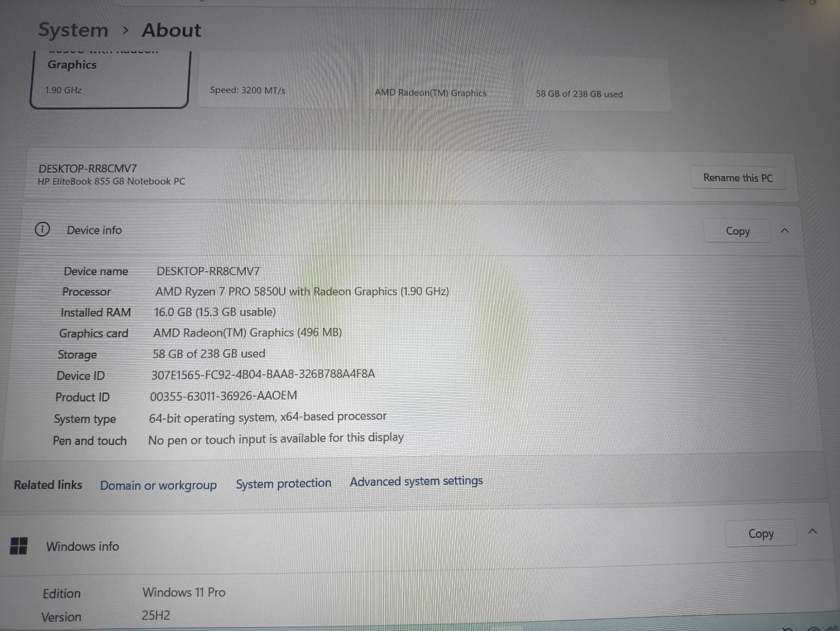Collapse the Device info section chevron

[x=785, y=231]
